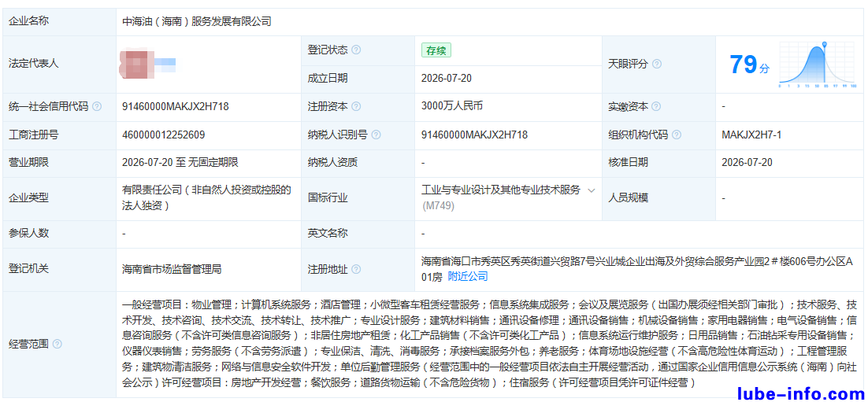The width and height of the screenshot is (868, 402).
Task: Click the 经营范围 business scope paragraph
Action: coord(490,343)
